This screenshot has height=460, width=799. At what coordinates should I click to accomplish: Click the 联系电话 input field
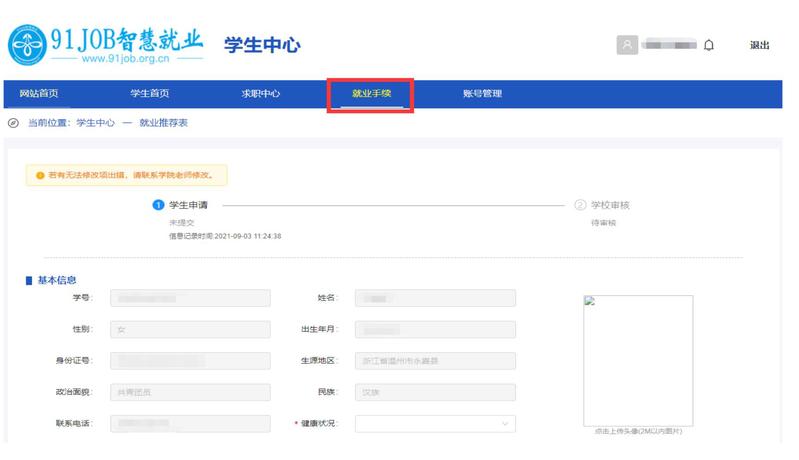[190, 423]
